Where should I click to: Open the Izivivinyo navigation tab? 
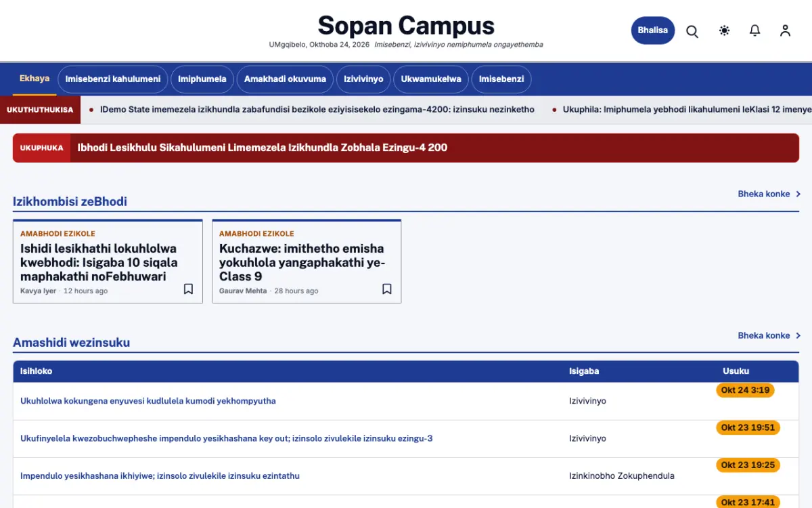tap(363, 79)
